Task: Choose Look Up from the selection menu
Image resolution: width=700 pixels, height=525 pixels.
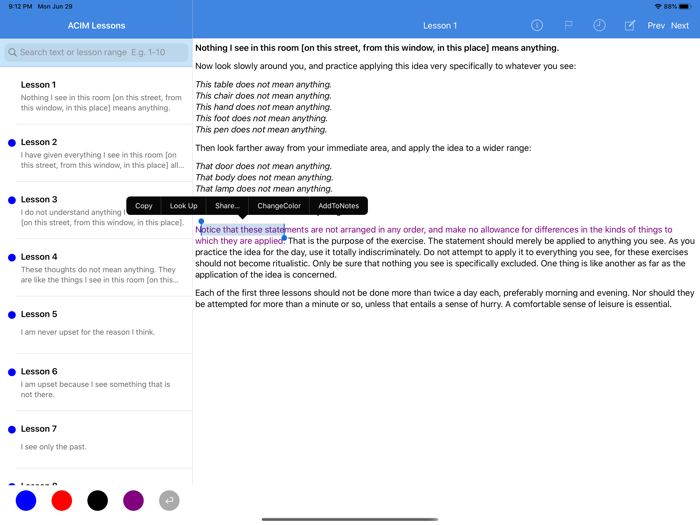Action: click(183, 206)
